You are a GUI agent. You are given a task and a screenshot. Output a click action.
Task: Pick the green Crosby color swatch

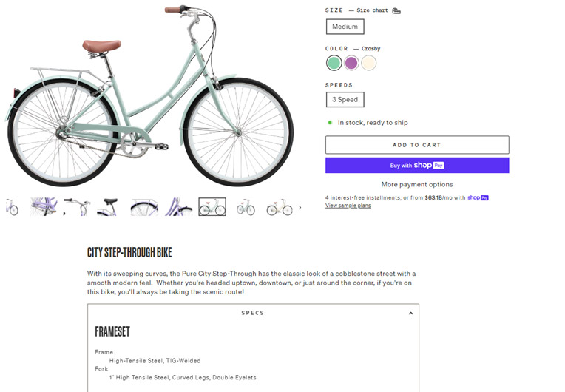(334, 63)
